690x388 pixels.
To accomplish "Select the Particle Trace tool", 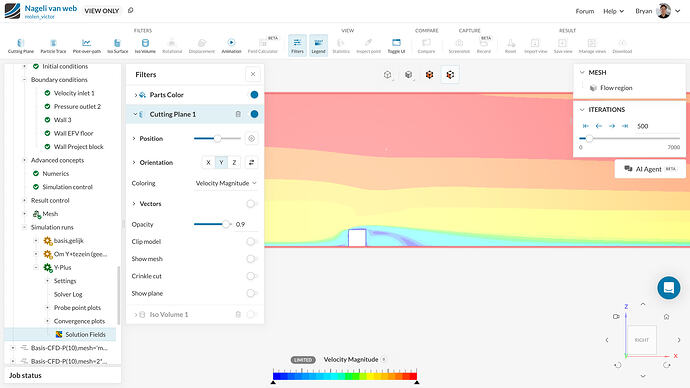I will pos(53,46).
